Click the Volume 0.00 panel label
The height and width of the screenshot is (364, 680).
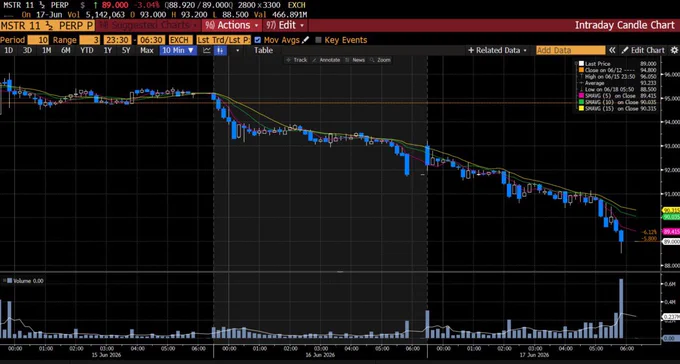(x=25, y=281)
